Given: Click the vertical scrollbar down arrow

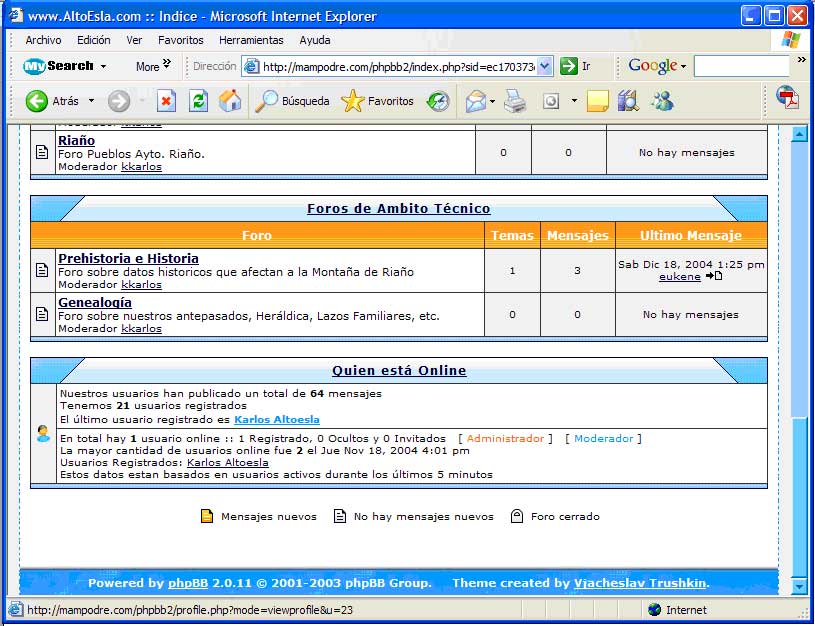Looking at the screenshot, I should (x=799, y=586).
